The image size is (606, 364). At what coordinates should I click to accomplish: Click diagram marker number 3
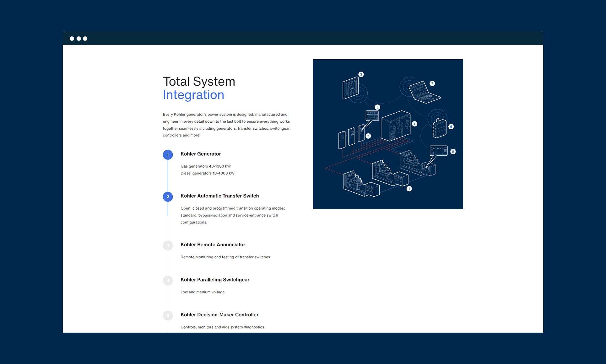coord(361,74)
